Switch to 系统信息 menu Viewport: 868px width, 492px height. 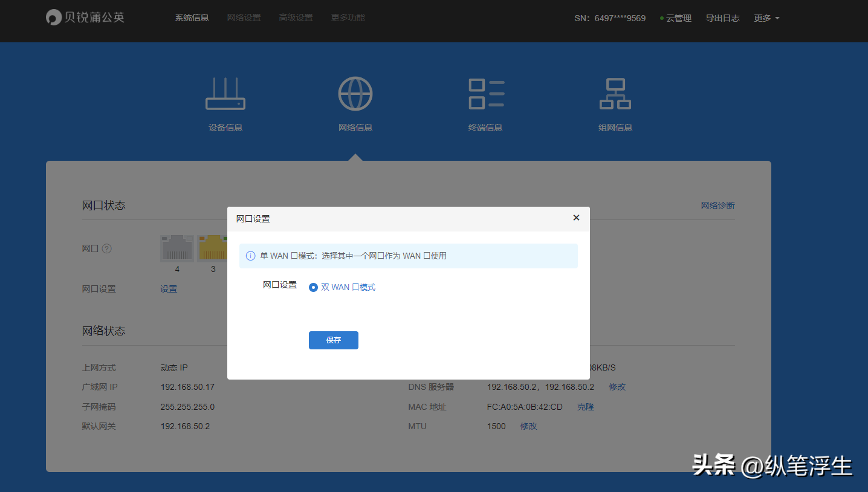192,18
